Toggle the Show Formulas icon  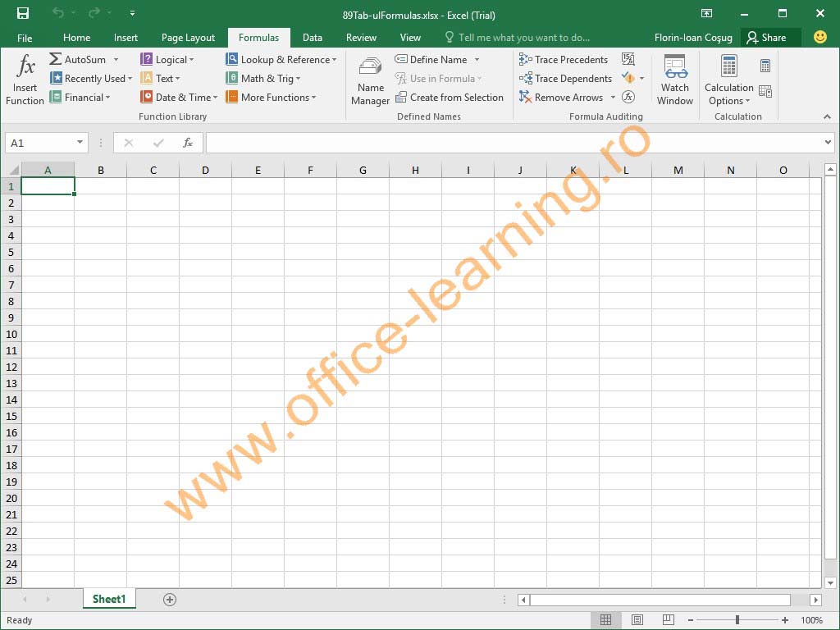[628, 59]
